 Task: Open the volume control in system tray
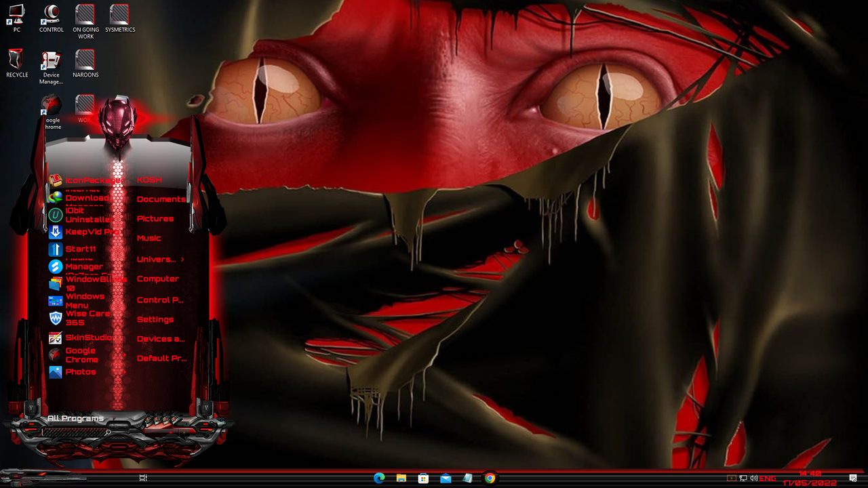[754, 479]
